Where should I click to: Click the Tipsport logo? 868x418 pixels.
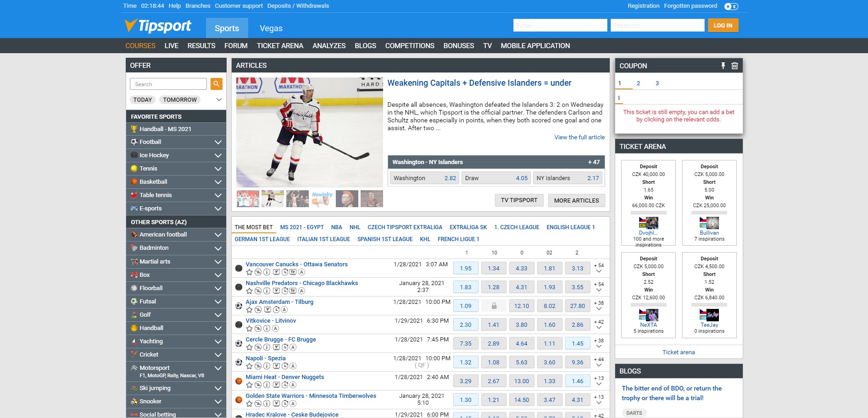click(158, 26)
